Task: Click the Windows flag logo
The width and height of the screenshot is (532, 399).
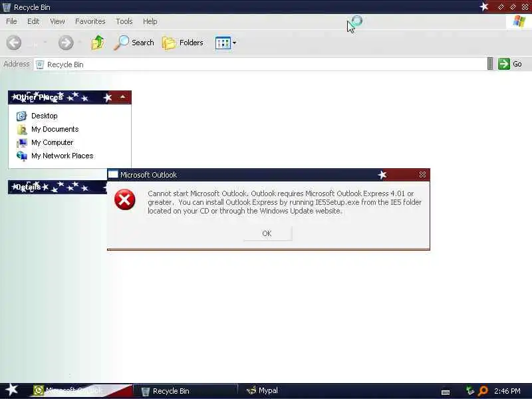Action: pyautogui.click(x=519, y=21)
